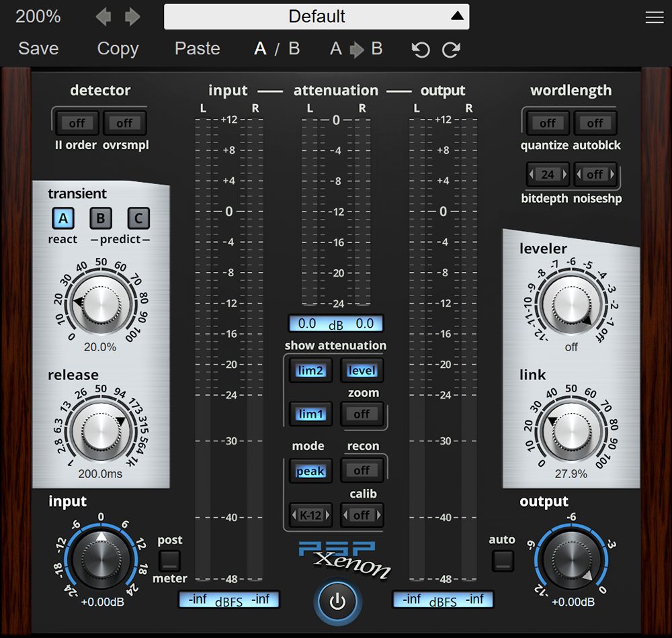Click right arrow of K-12 selector
This screenshot has width=672, height=638.
coord(328,516)
